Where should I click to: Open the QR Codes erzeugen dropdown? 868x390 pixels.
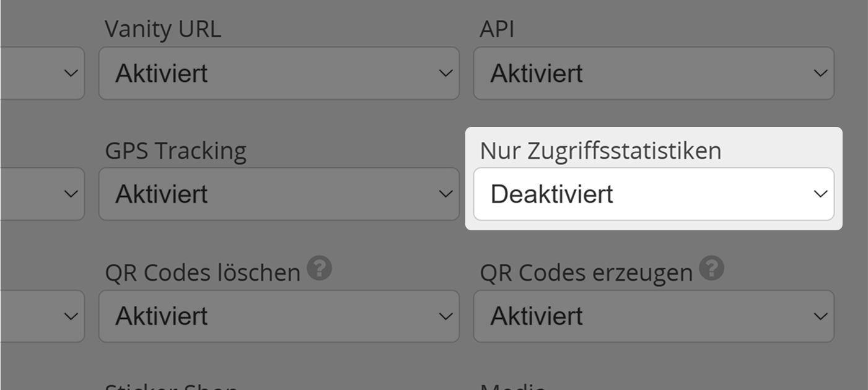(654, 316)
